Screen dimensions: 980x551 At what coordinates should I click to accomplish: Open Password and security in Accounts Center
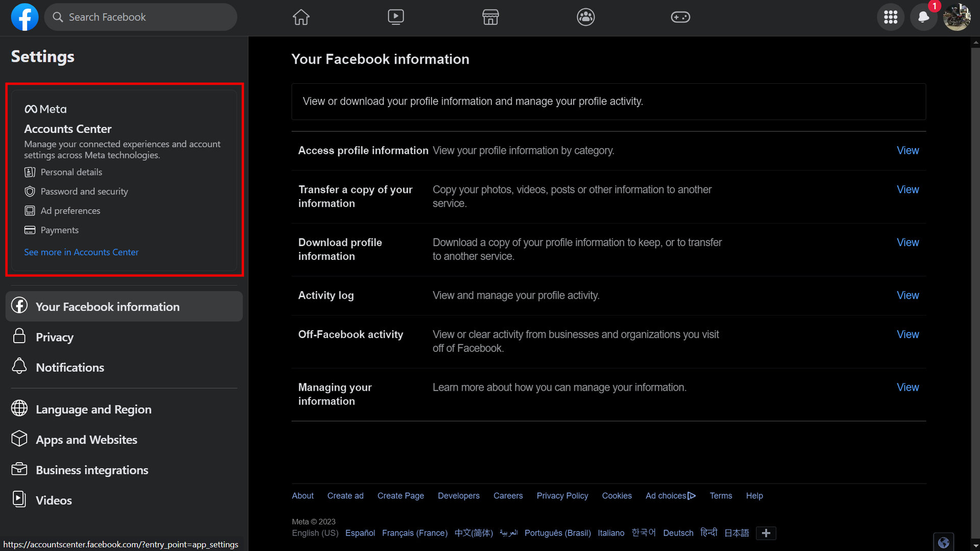84,191
